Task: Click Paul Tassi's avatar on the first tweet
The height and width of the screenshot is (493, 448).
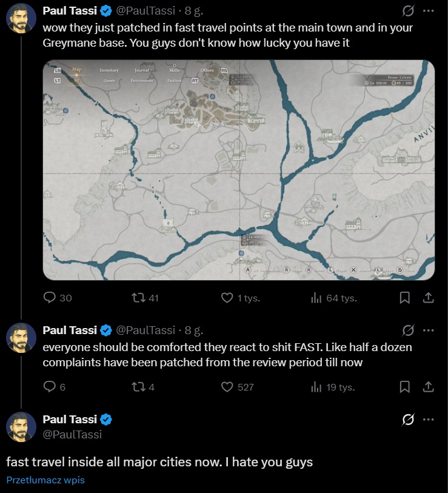Action: 21,21
